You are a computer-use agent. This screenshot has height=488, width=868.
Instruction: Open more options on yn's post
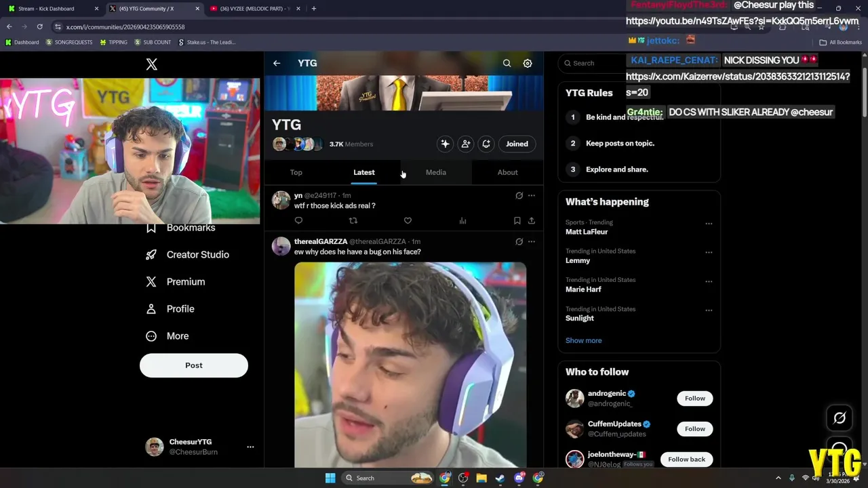532,195
